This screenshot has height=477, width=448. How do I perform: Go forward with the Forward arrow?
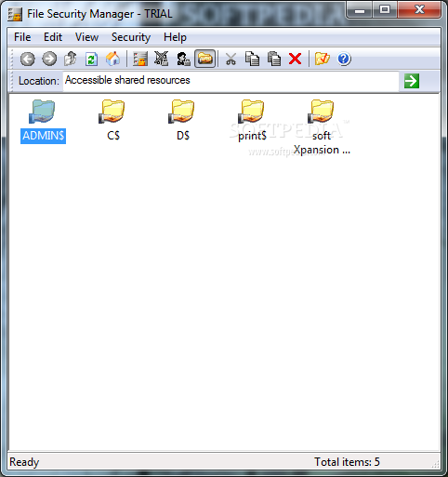(x=49, y=59)
